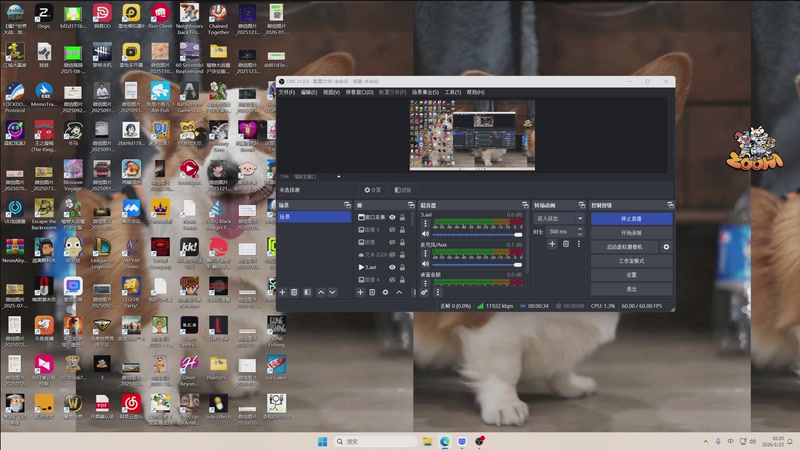Add a new source with plus icon
The image size is (800, 450).
[x=360, y=292]
